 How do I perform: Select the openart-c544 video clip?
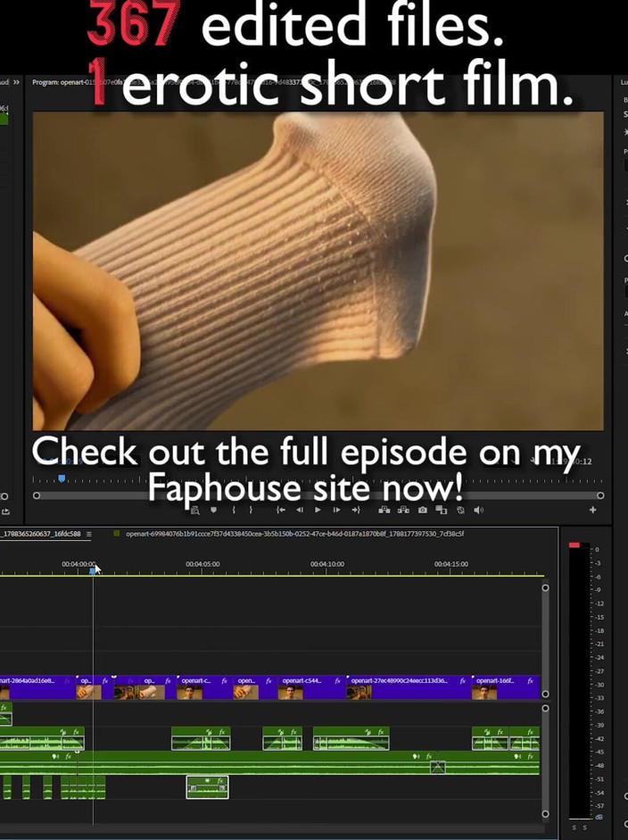tap(310, 687)
